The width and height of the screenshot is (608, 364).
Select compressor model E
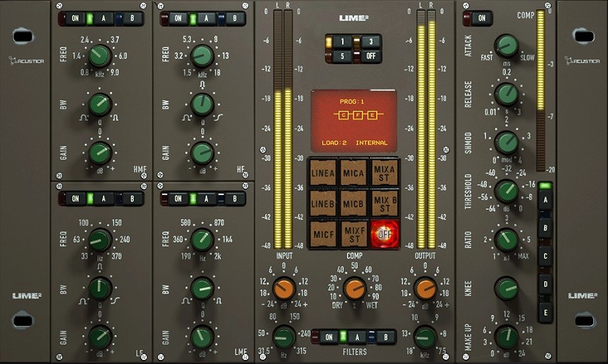pos(545,312)
